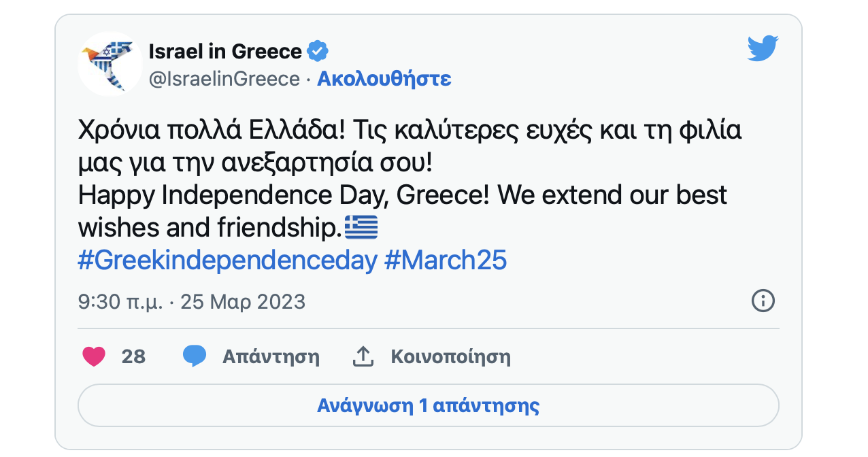
Task: Click the reply speech bubble icon
Action: 195,356
